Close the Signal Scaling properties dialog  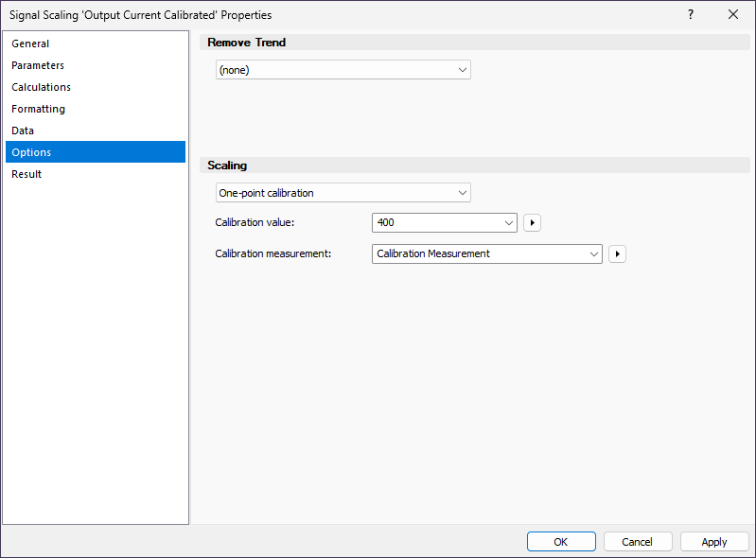pos(733,14)
